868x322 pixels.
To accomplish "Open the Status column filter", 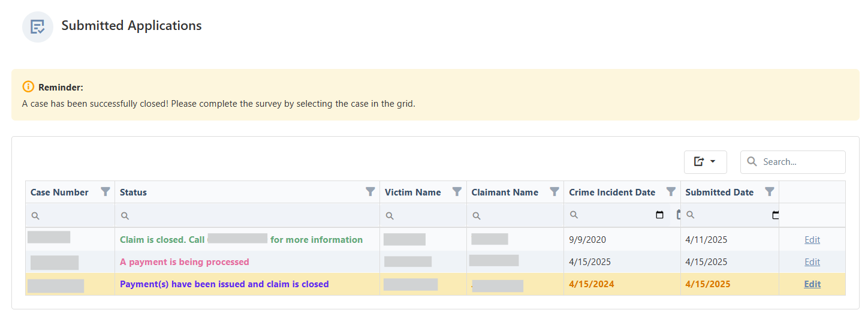I will 370,192.
